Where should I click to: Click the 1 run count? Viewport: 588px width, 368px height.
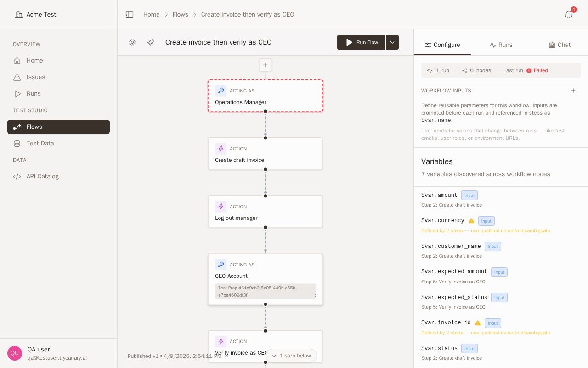click(x=438, y=70)
